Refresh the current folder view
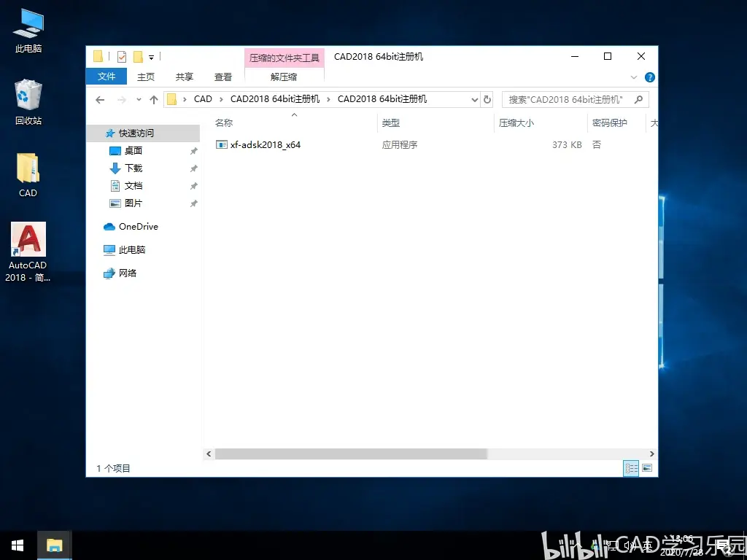This screenshot has width=747, height=560. coord(487,99)
